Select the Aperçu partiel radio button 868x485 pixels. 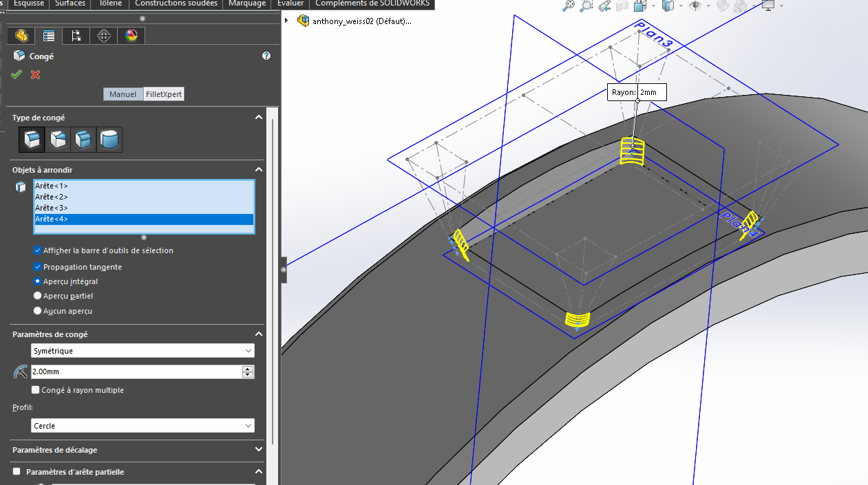pos(37,296)
